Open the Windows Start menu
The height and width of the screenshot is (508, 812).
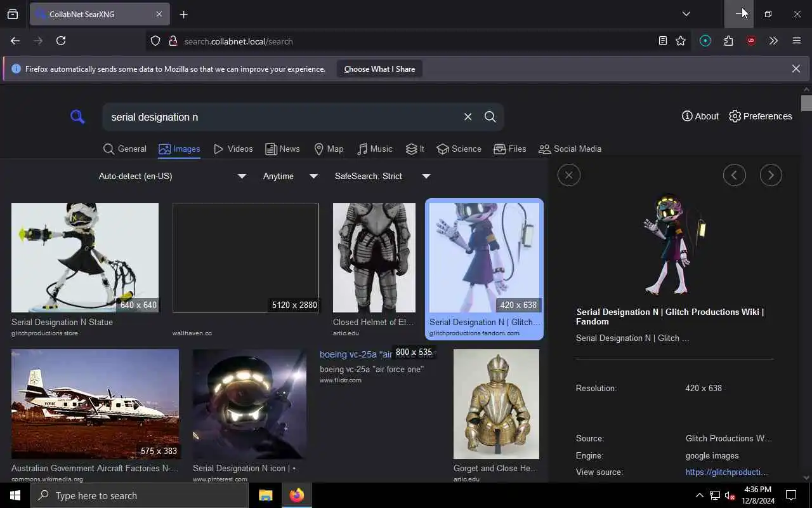click(x=15, y=495)
